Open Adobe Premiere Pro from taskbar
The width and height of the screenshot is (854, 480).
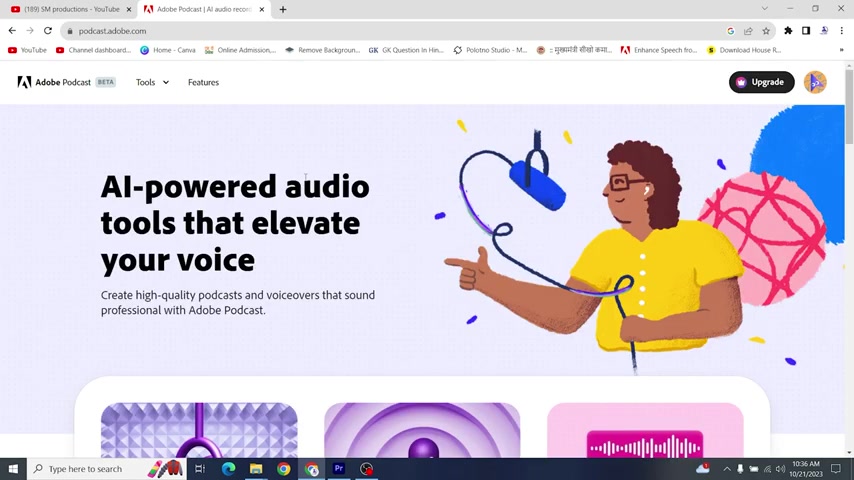[x=339, y=469]
